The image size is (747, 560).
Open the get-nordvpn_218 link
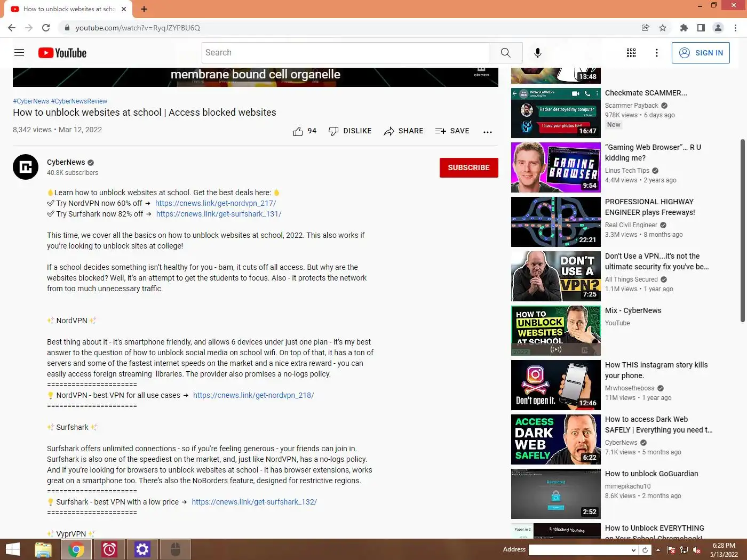coord(253,395)
